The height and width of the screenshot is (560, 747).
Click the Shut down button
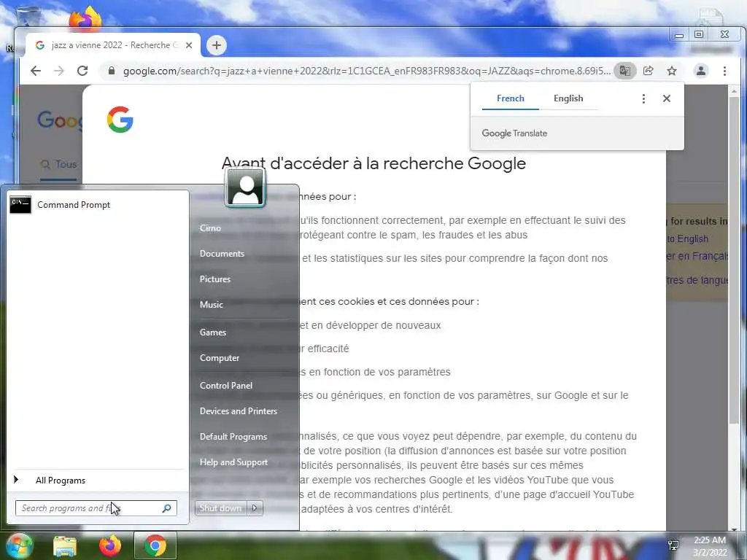[220, 508]
